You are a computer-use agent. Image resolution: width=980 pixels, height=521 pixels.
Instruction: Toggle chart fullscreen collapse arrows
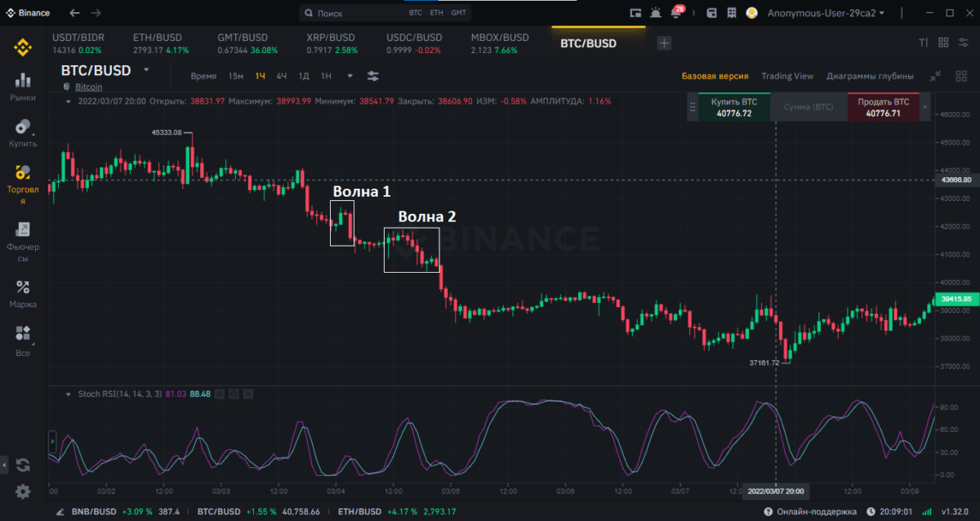tap(936, 76)
